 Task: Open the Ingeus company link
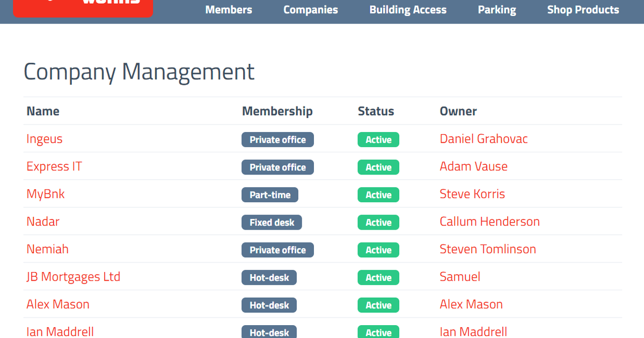point(45,139)
